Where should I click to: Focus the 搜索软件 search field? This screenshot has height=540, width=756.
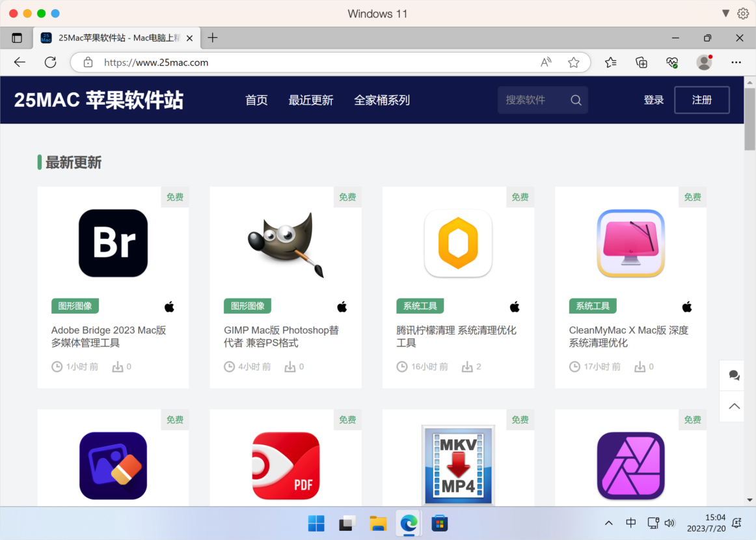point(543,100)
